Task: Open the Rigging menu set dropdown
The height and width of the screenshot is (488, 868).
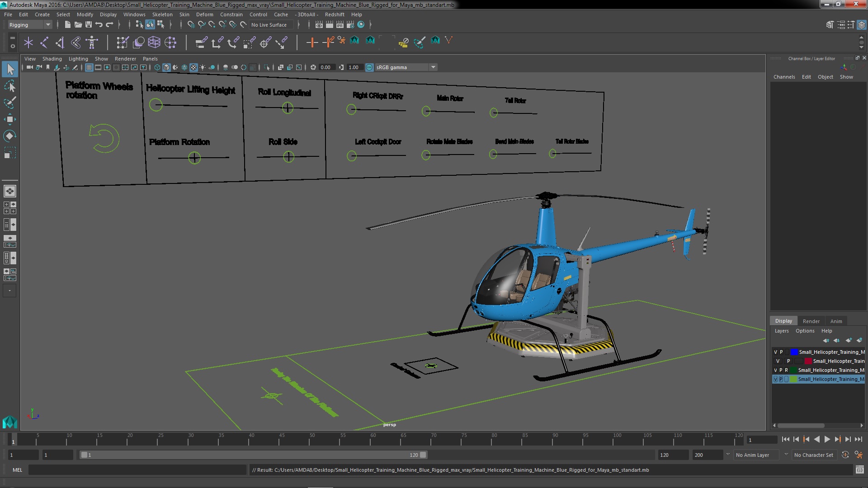Action: (30, 25)
